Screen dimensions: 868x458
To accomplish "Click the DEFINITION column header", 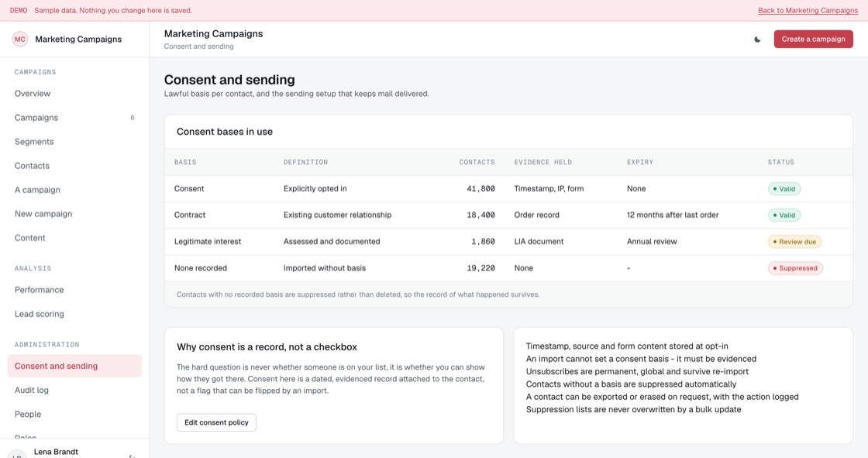I will click(x=305, y=162).
